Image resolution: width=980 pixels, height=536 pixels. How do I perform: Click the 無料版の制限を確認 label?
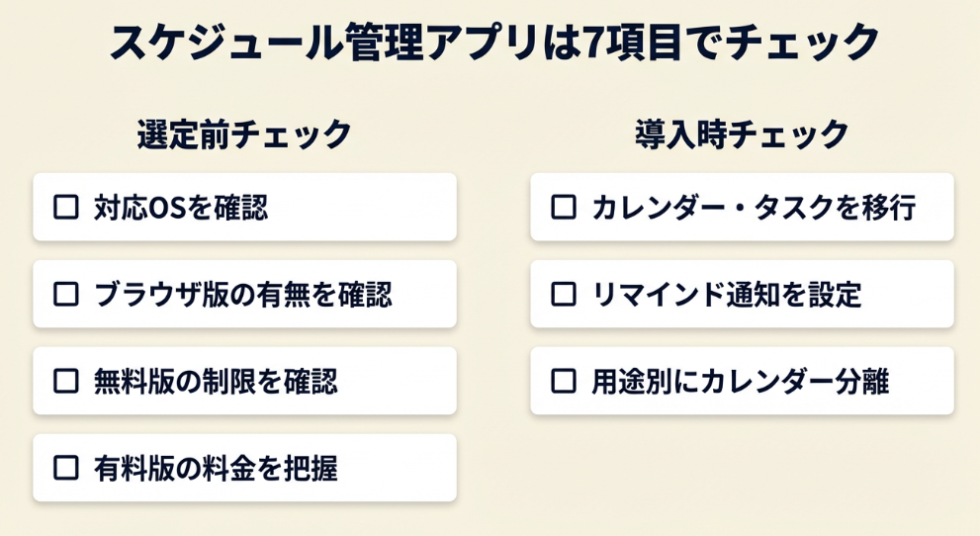pos(216,381)
